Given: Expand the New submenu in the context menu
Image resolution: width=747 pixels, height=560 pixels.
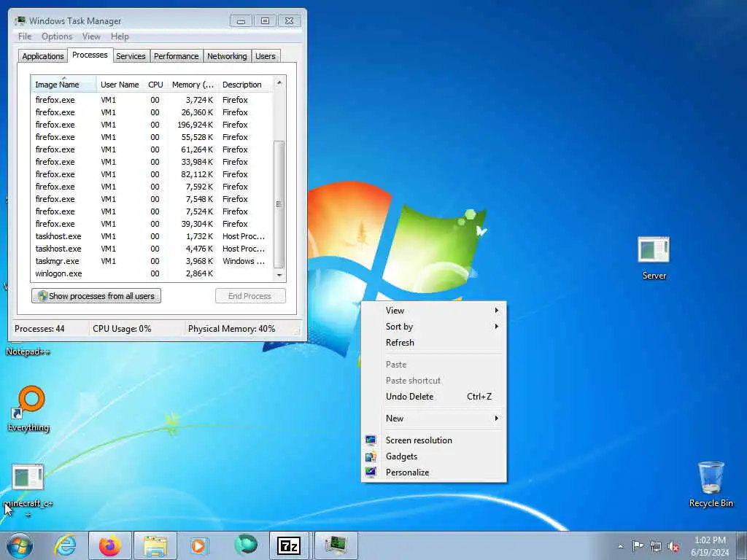Looking at the screenshot, I should pos(434,418).
